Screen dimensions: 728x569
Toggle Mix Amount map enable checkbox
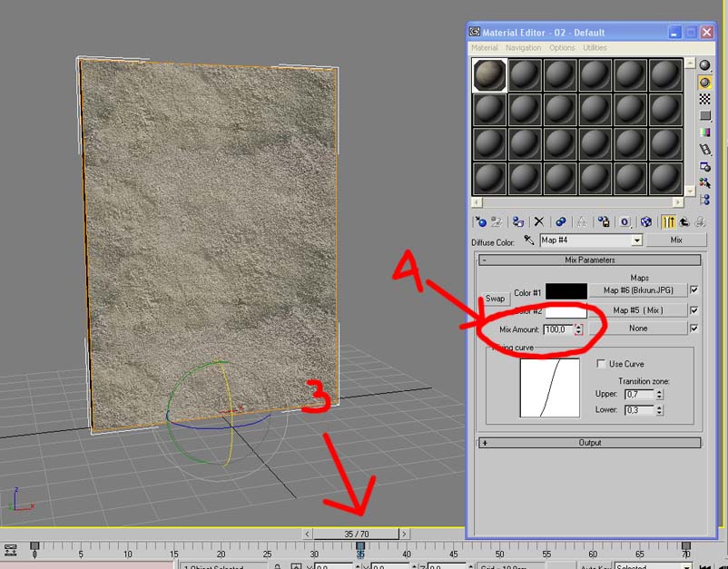coord(694,329)
